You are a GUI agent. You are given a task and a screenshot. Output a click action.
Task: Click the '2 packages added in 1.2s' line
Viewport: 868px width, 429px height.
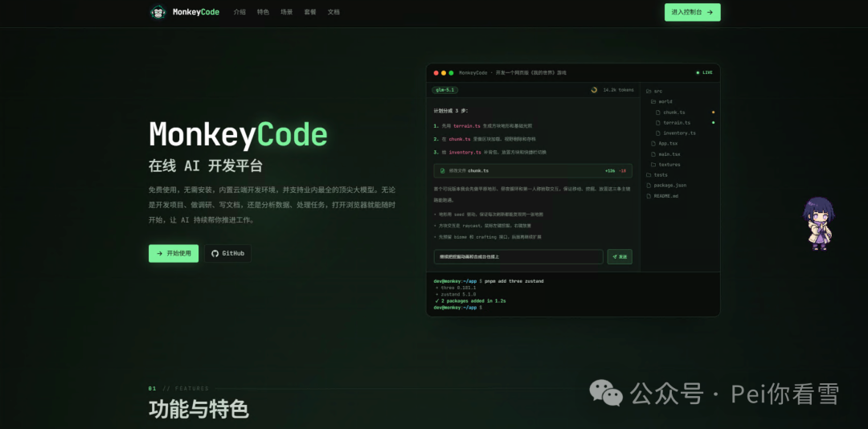pyautogui.click(x=470, y=301)
